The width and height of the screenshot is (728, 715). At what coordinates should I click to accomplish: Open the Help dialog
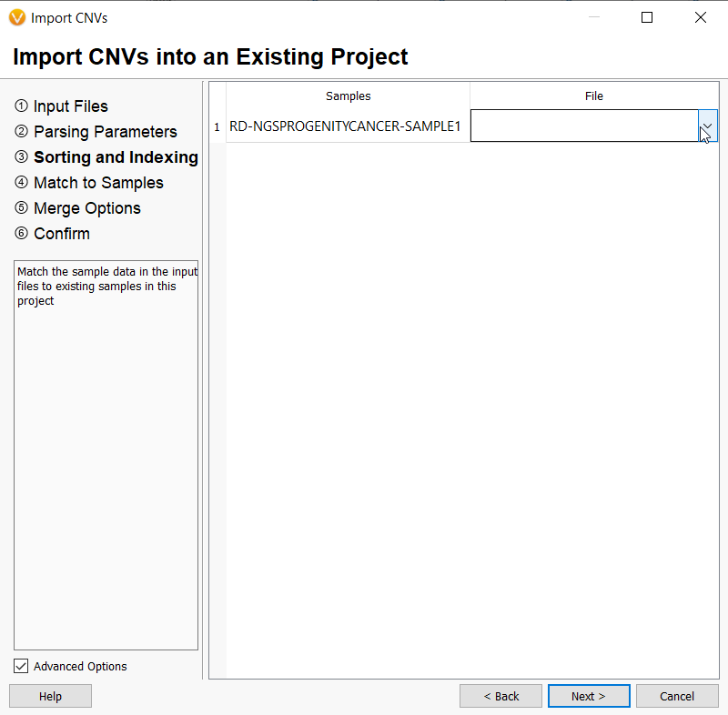[x=49, y=695]
